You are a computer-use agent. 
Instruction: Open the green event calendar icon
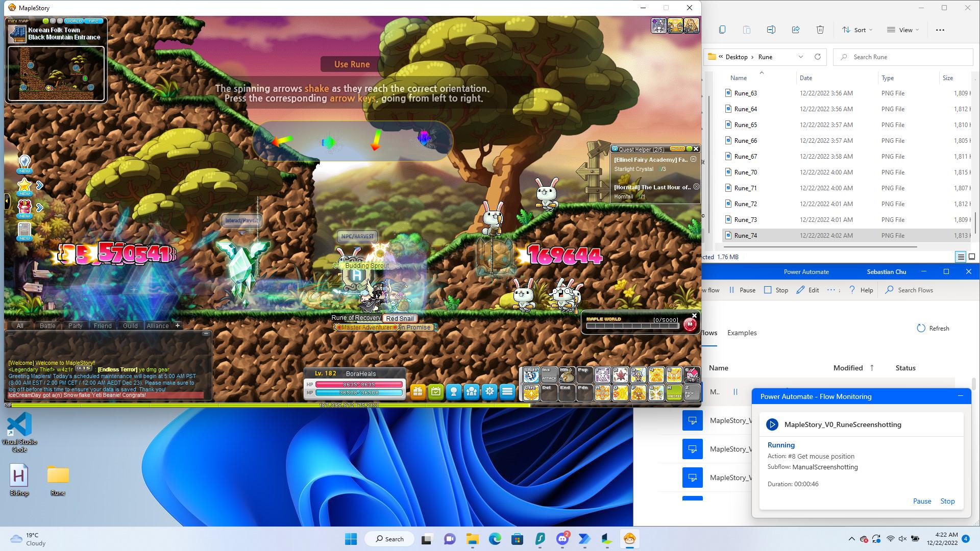tap(435, 392)
